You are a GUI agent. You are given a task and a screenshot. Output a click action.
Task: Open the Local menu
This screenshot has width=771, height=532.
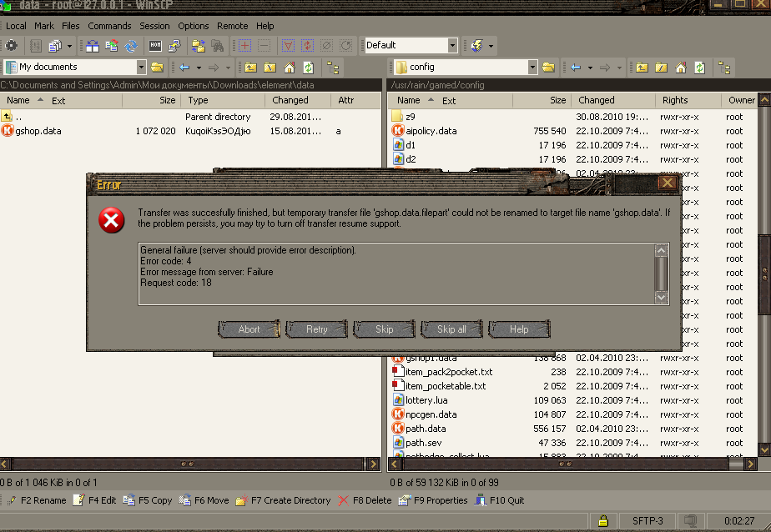(16, 26)
